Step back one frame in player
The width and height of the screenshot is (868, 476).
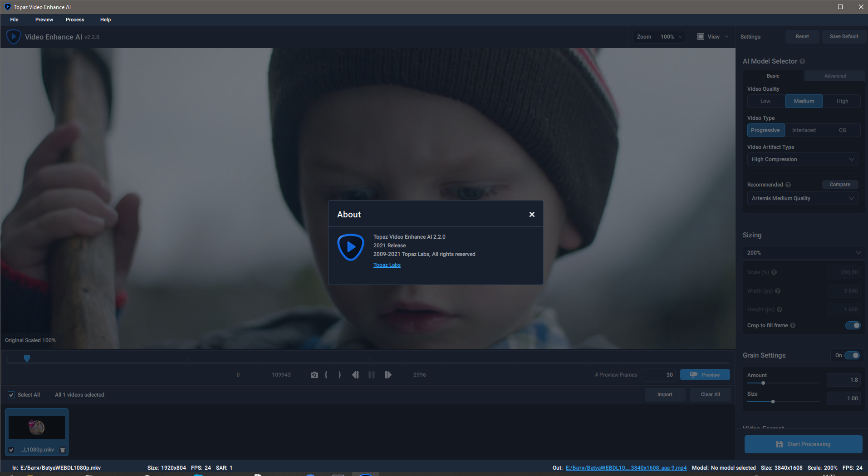(x=355, y=375)
